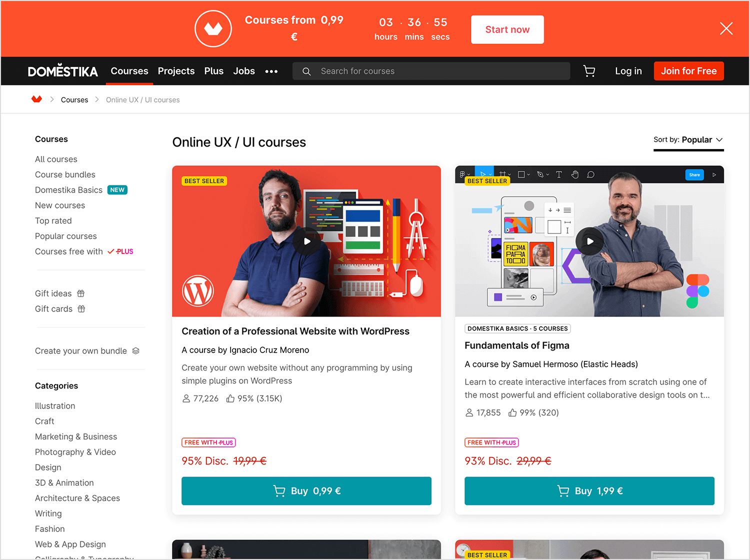Open Fundamentals of Figma course title
750x560 pixels.
517,345
